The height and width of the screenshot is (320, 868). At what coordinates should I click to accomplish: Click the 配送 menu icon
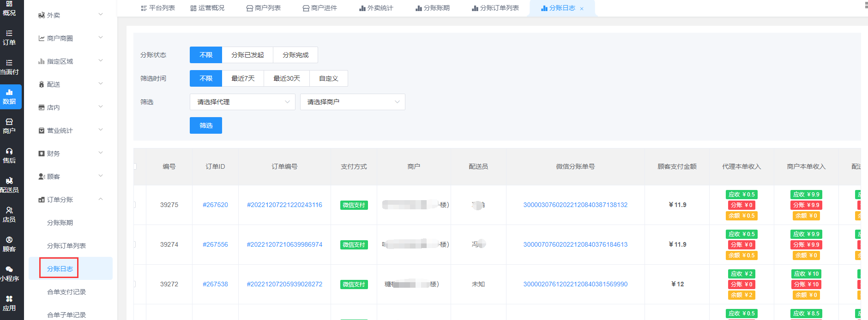[x=42, y=84]
